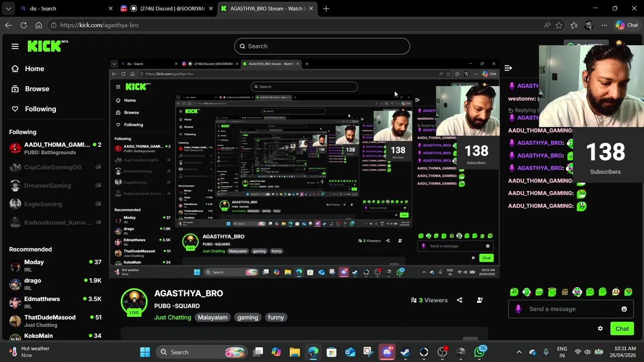
Task: Select the funny tag
Action: pos(276,317)
